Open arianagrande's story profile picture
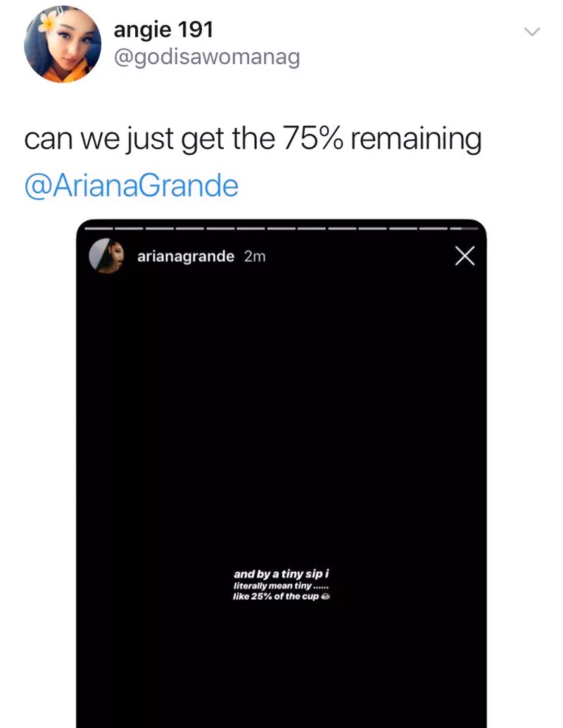563x728 pixels. (106, 256)
